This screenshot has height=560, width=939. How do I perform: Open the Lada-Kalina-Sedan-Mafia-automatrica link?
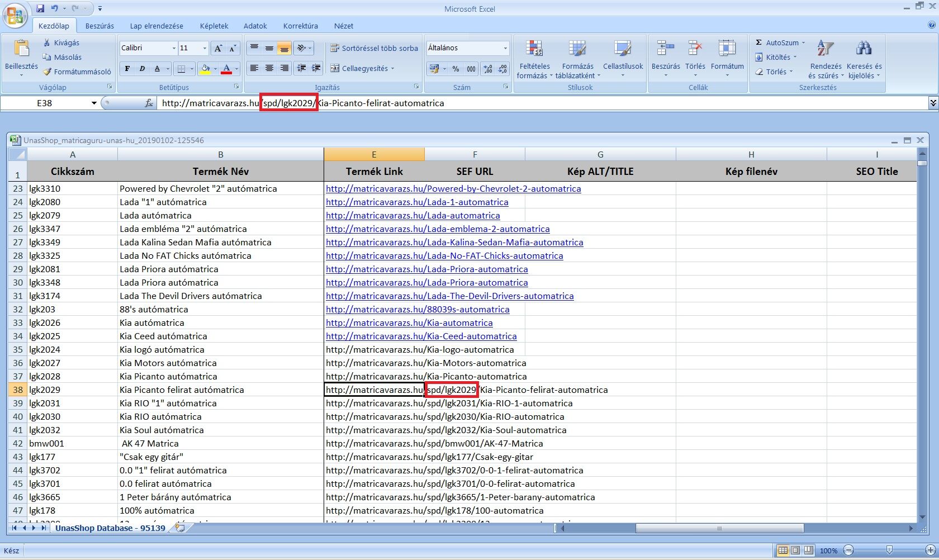tap(454, 242)
